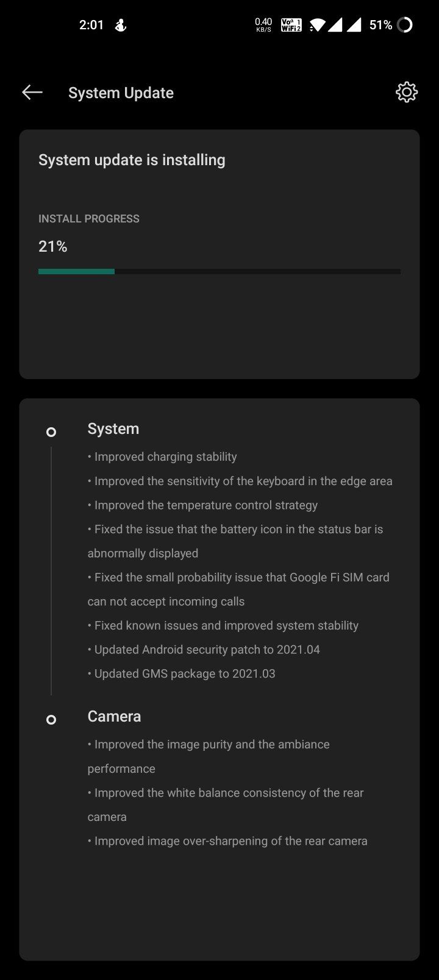The height and width of the screenshot is (980, 439).
Task: Tap the circle bullet beside System
Action: [x=51, y=431]
